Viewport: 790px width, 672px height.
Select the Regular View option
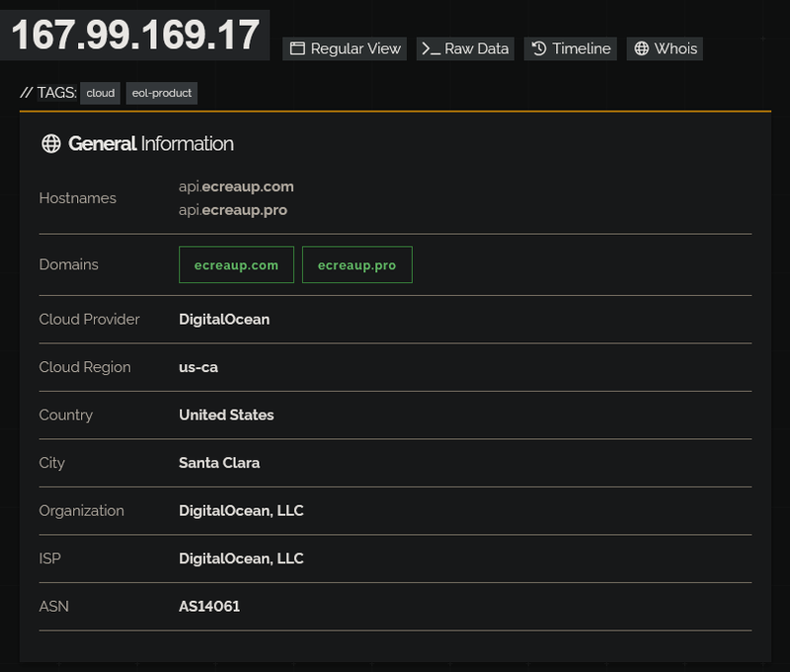click(345, 48)
